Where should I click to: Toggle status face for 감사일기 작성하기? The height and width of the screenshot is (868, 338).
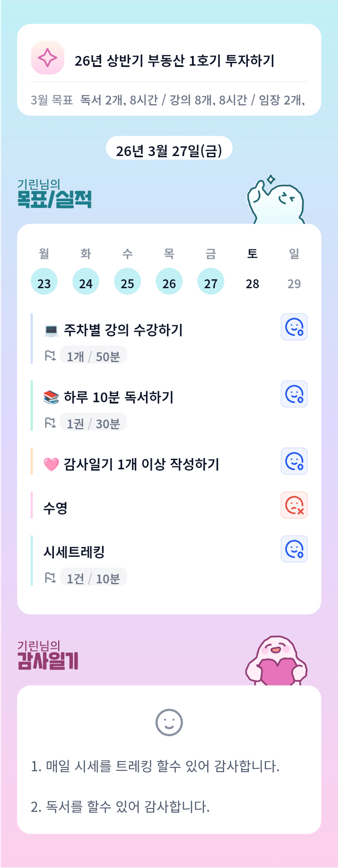[294, 461]
